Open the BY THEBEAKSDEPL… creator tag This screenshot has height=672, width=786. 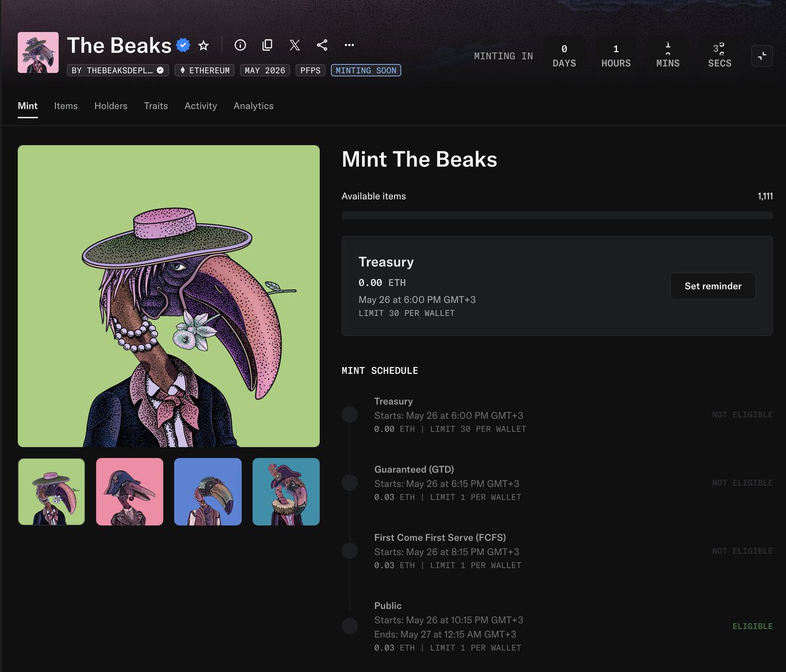[118, 70]
